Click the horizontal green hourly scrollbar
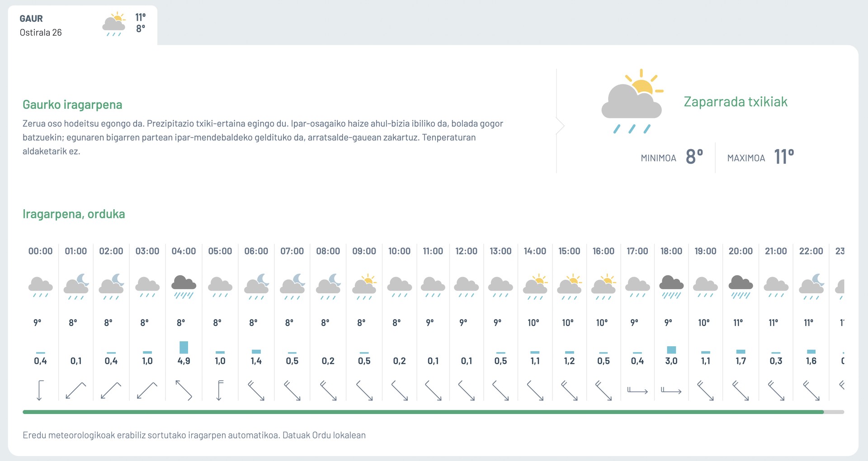Viewport: 868px width, 461px height. tap(423, 412)
